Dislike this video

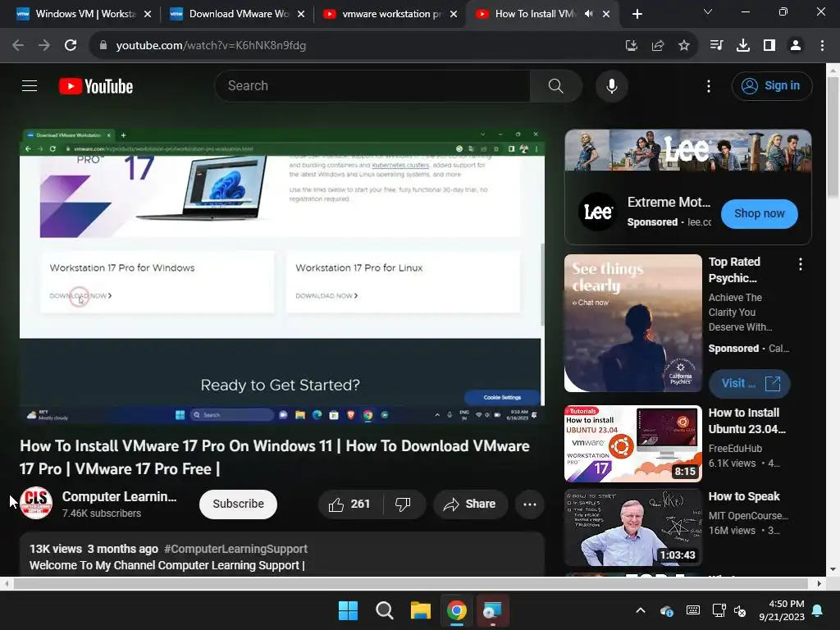403,504
